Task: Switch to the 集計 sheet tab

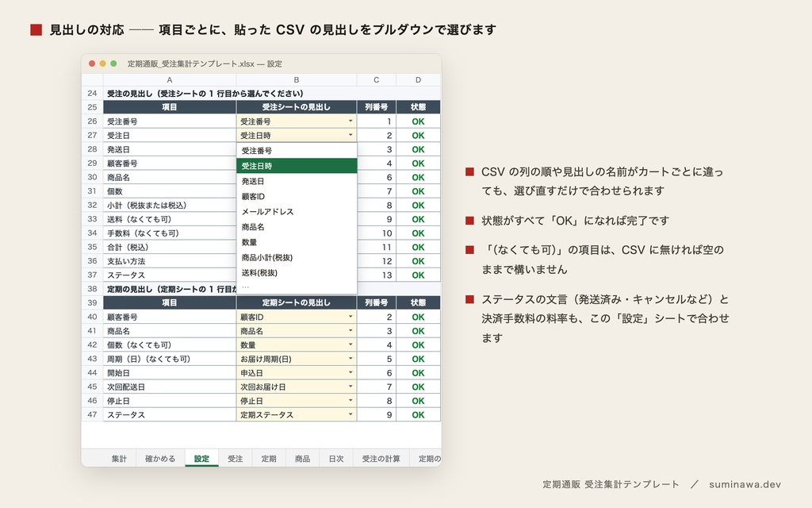Action: 119,459
